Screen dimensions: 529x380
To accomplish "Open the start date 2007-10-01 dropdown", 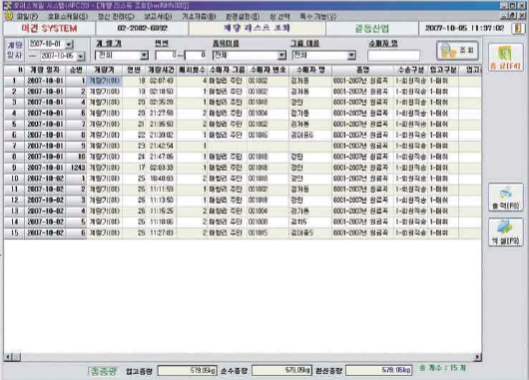I will [x=69, y=44].
